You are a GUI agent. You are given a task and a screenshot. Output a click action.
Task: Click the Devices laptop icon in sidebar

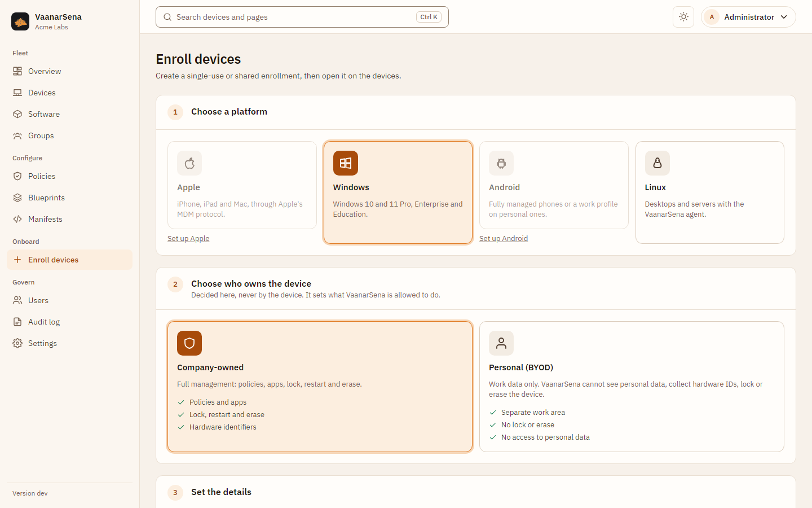pyautogui.click(x=17, y=93)
